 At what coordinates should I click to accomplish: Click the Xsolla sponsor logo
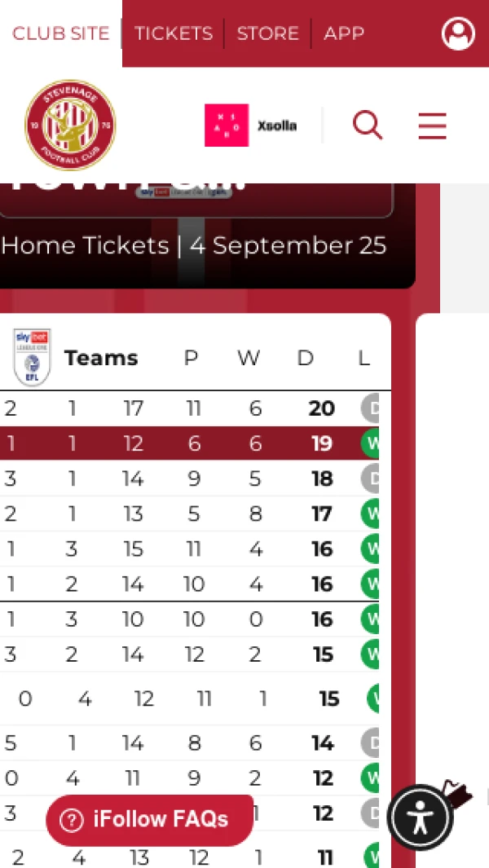coord(250,126)
